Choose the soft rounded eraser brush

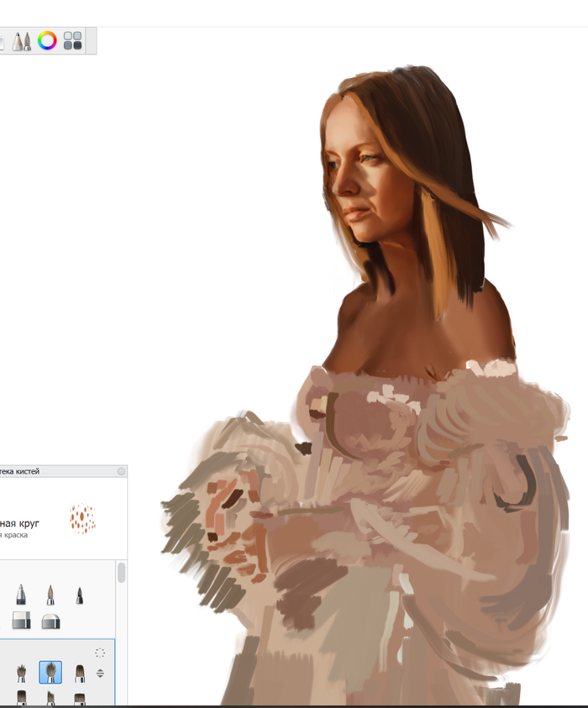(50, 621)
